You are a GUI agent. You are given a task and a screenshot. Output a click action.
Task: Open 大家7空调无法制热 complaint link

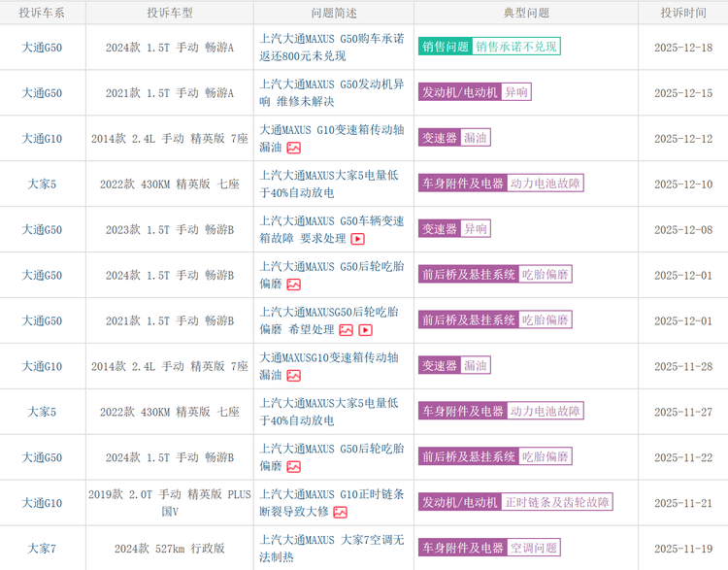[332, 549]
